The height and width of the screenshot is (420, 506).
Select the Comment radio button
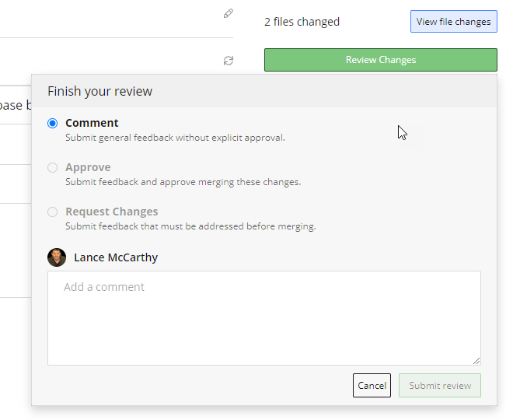[53, 123]
